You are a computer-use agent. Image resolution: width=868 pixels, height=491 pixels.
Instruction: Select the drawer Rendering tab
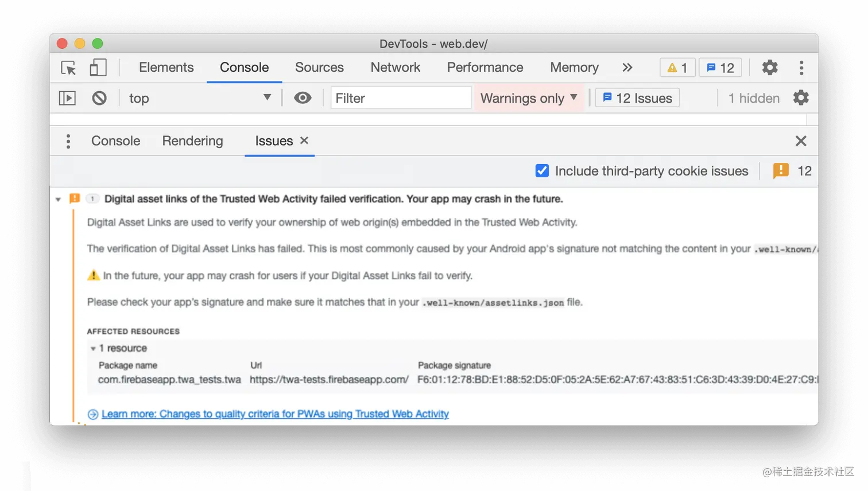click(x=192, y=141)
